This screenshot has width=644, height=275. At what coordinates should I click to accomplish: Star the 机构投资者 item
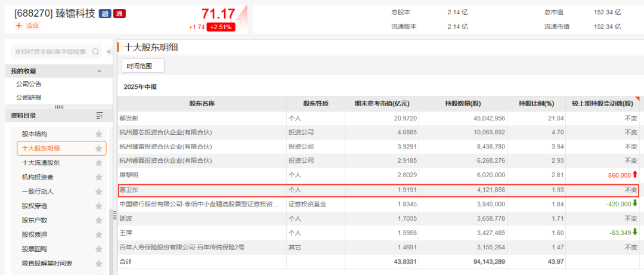[98, 177]
